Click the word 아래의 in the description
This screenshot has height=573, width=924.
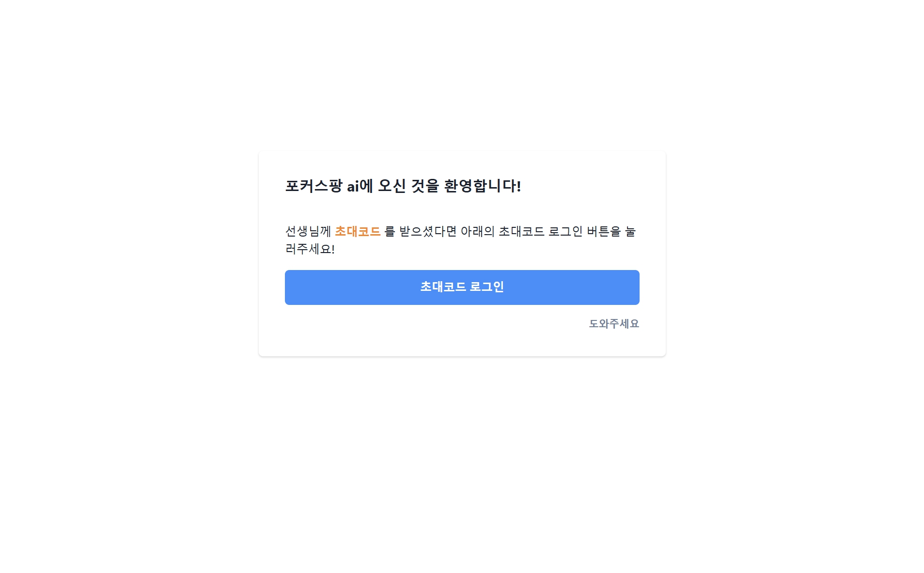(x=477, y=231)
